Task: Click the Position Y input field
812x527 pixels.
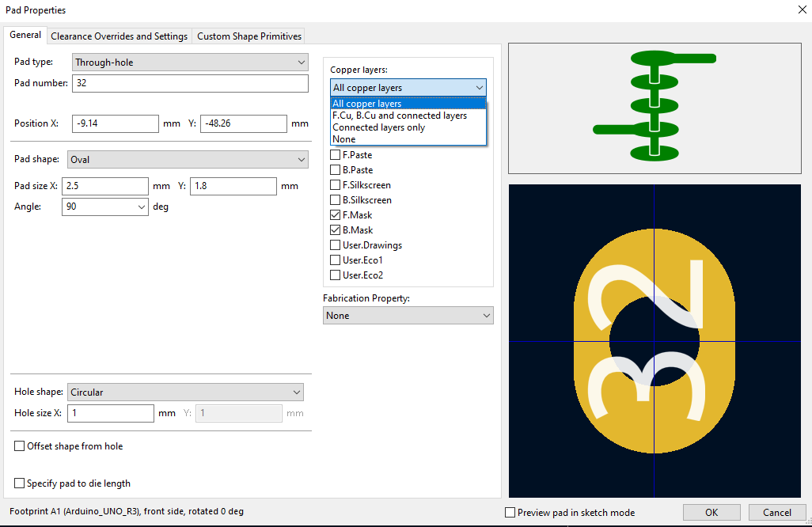Action: (244, 123)
